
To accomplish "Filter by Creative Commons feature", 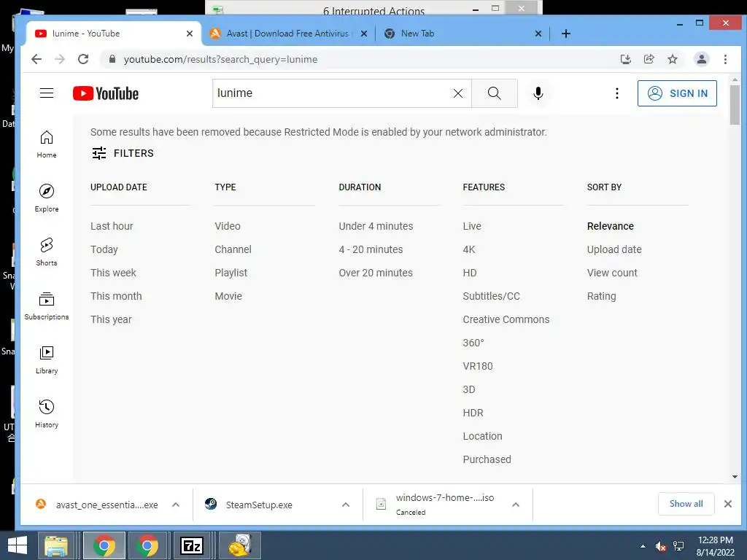I will [506, 319].
